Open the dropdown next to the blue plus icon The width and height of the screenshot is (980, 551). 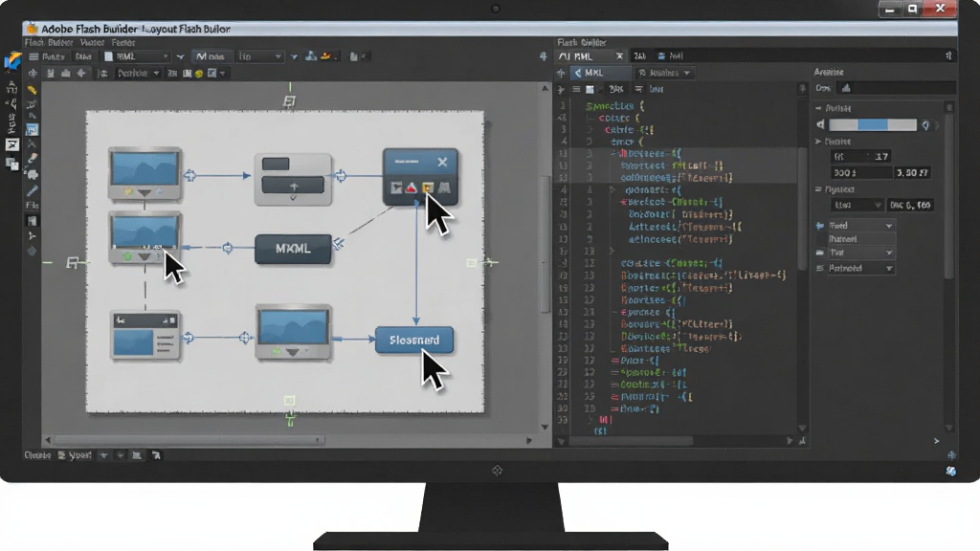(x=861, y=226)
